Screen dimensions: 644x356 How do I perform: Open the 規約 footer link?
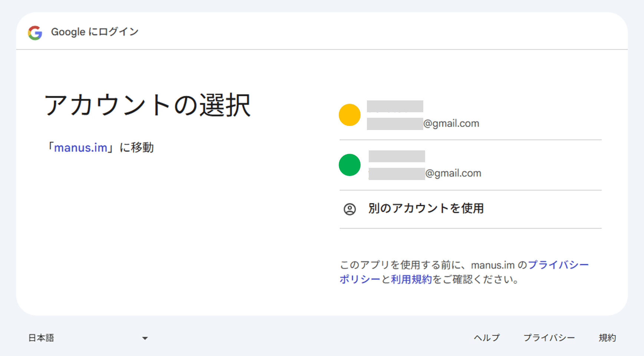(x=607, y=338)
